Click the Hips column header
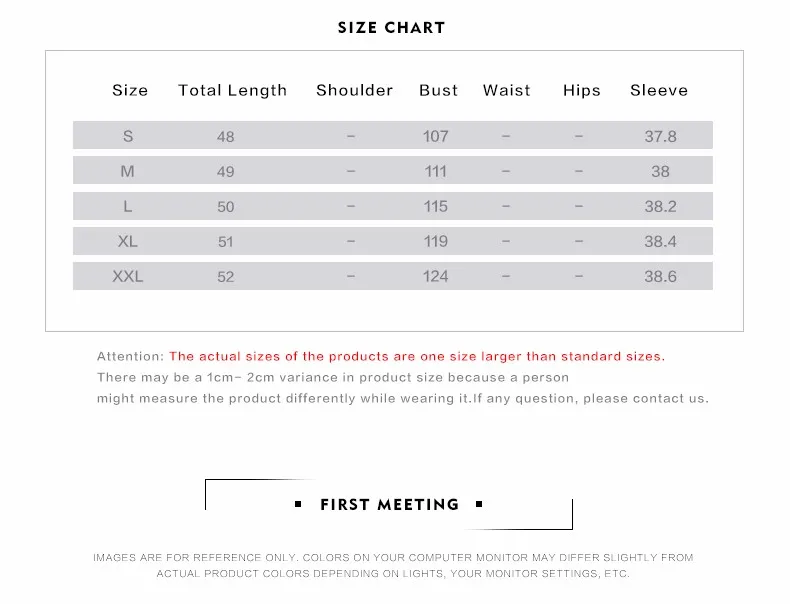Viewport: 790px width, 604px height. coord(582,91)
